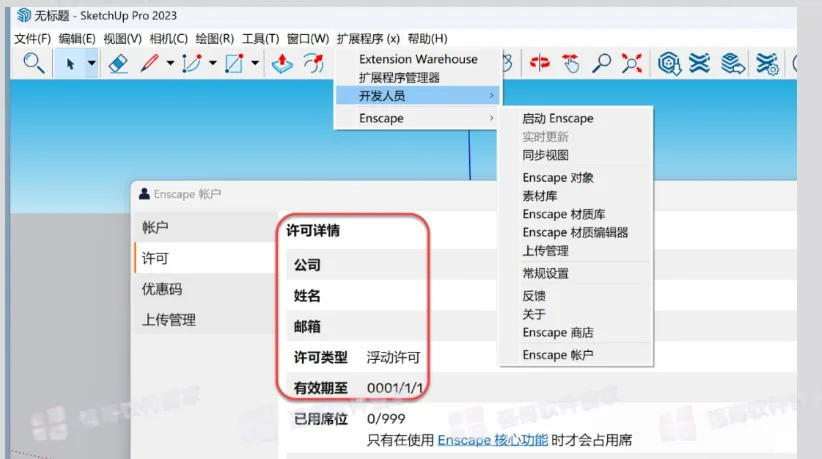Open Enscape 材质编辑器 entry
Viewport: 822px width, 459px height.
coord(575,233)
